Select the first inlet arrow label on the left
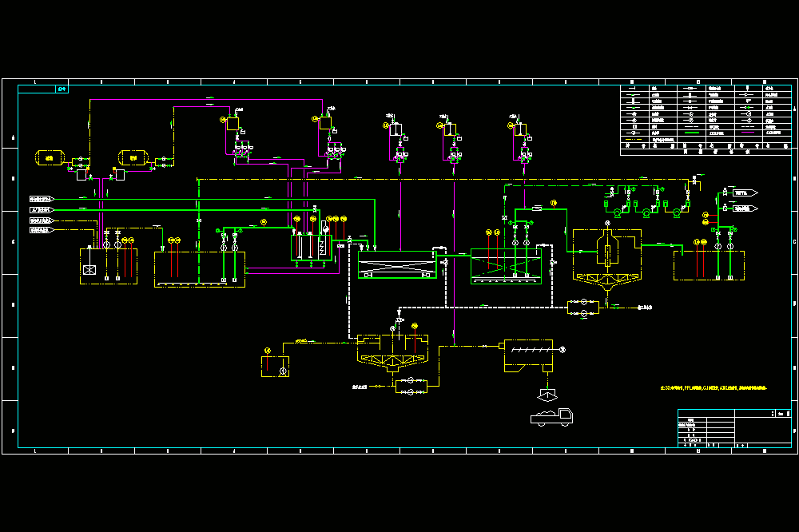This screenshot has height=532, width=799. coord(42,199)
